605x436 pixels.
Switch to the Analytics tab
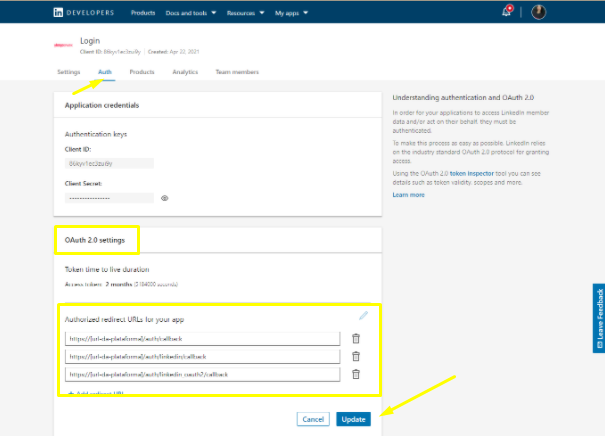[x=185, y=72]
